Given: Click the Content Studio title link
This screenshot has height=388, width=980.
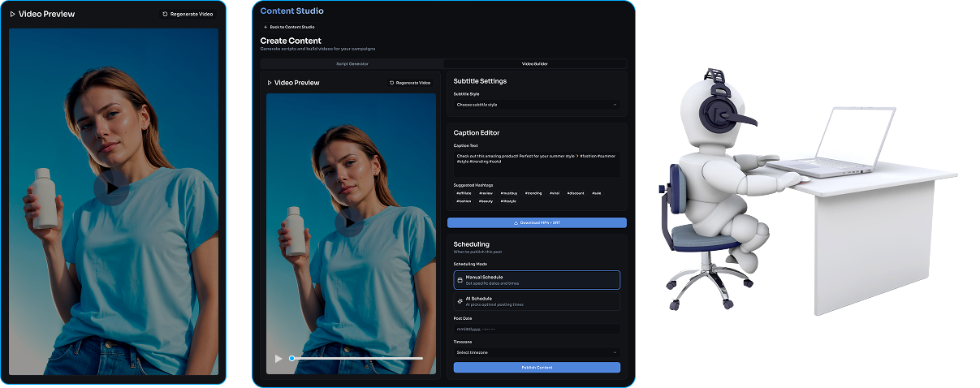Looking at the screenshot, I should 291,11.
